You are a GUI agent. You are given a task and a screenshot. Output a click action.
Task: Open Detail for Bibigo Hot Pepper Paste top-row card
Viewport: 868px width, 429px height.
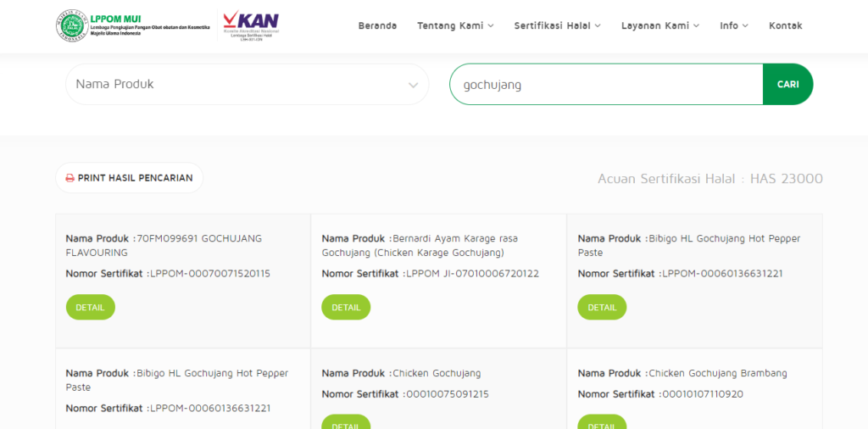point(602,307)
